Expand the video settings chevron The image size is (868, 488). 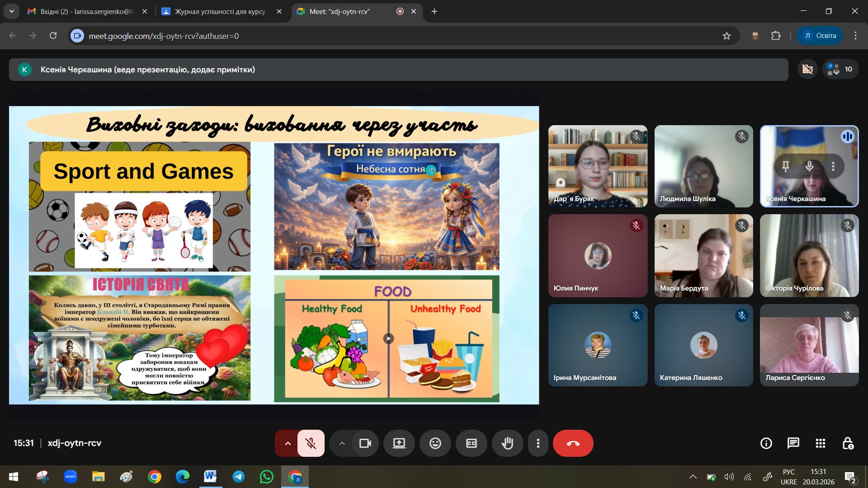coord(342,443)
